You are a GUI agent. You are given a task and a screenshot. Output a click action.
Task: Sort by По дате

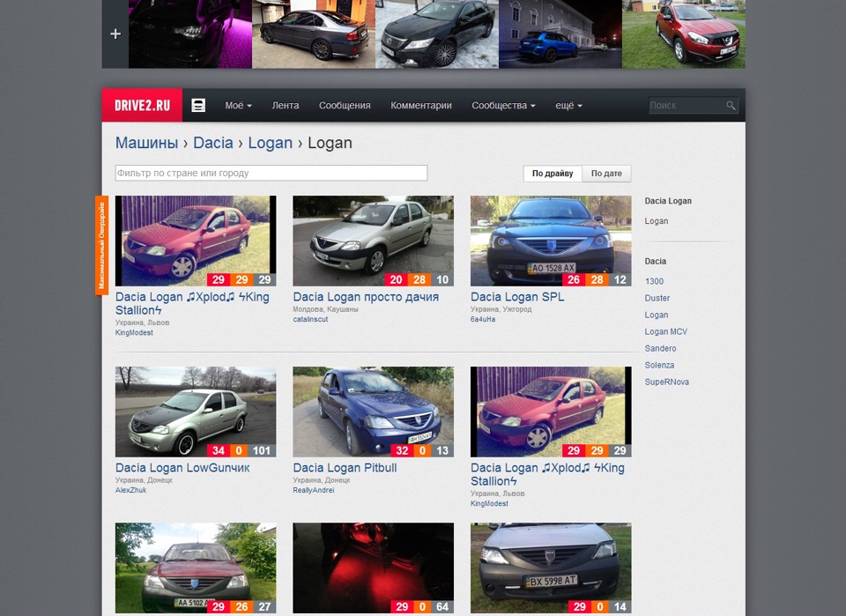(606, 173)
